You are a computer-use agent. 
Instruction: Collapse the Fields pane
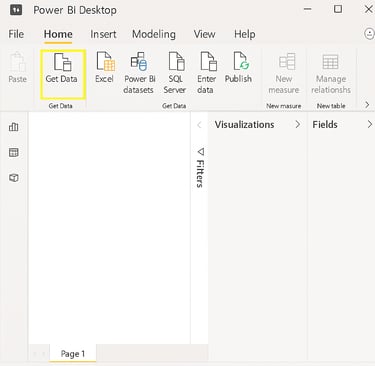tap(369, 125)
